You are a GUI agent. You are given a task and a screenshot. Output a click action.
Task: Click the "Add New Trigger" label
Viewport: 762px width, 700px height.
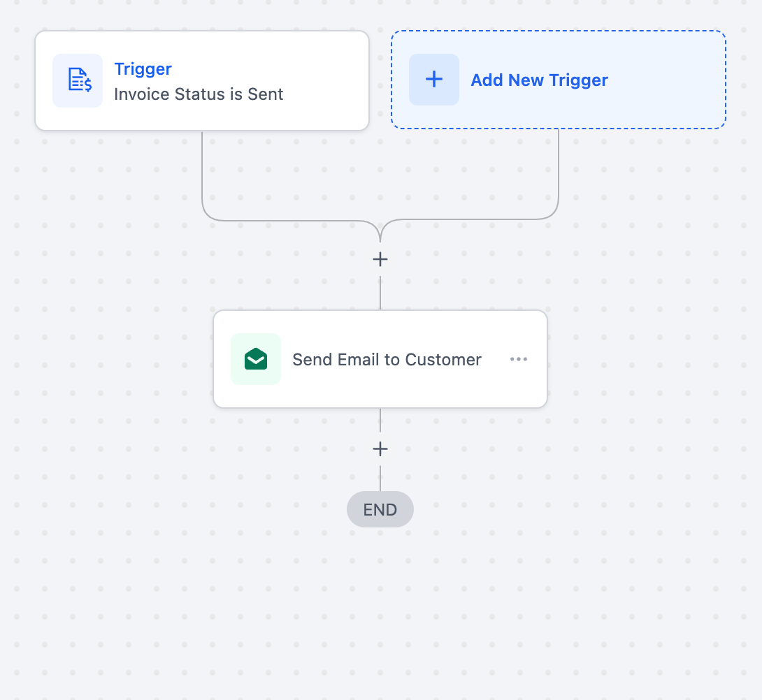pyautogui.click(x=539, y=80)
